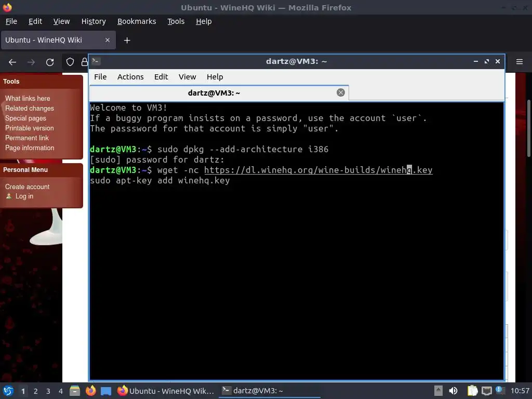Click terminal icon in terminal title bar

point(96,61)
